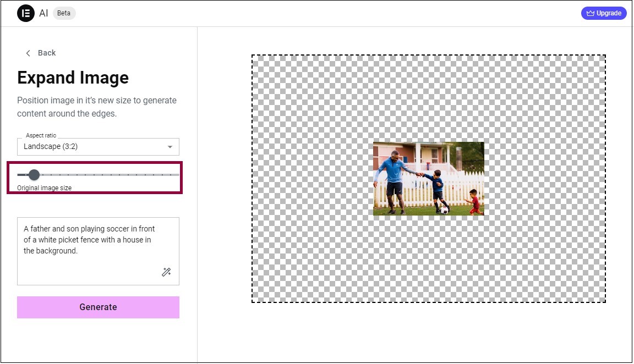Go back using the Back link
Screen dimensions: 634x364
(40, 53)
